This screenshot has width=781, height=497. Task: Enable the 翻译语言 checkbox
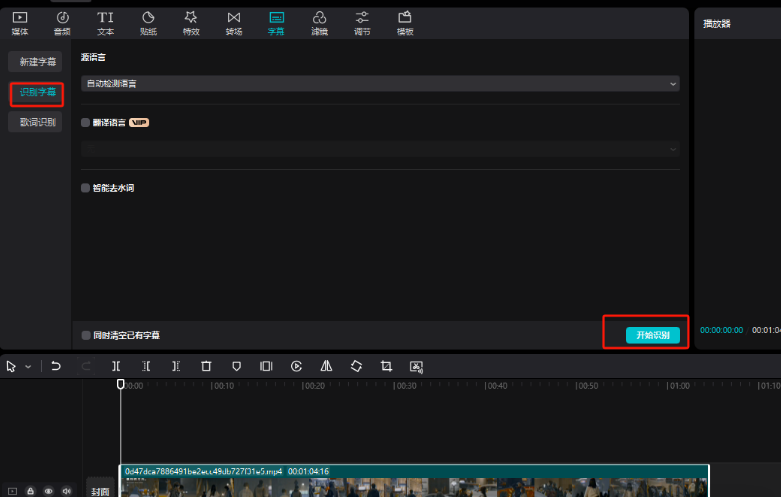[x=85, y=122]
